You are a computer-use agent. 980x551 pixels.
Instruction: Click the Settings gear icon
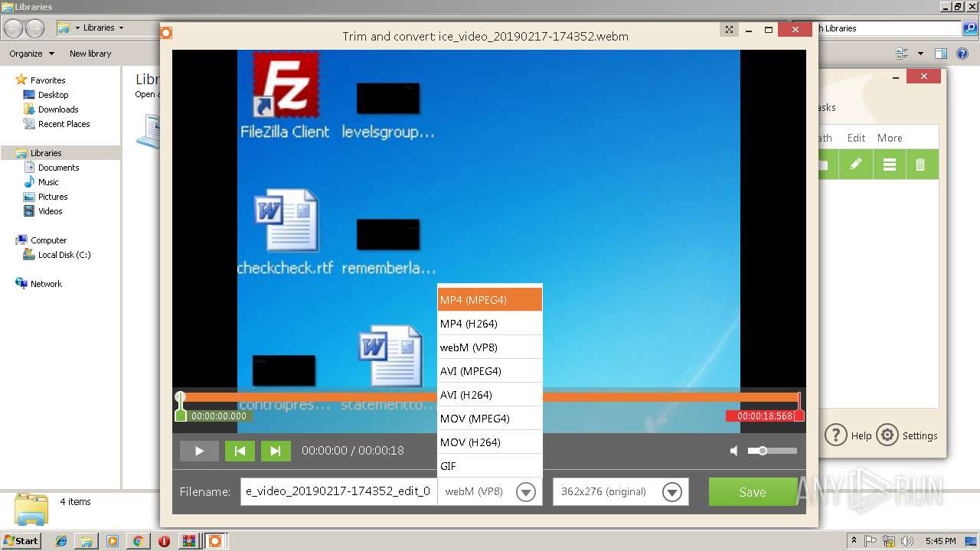pyautogui.click(x=887, y=435)
